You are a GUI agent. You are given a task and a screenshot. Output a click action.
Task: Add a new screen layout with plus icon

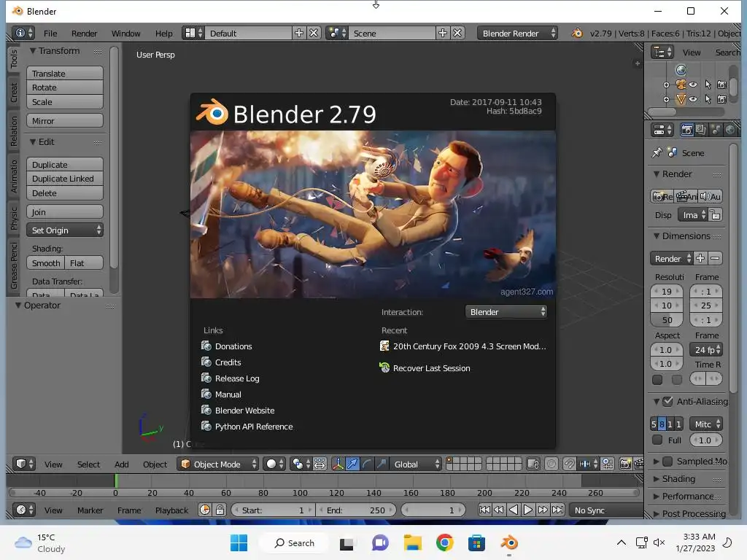pos(298,34)
